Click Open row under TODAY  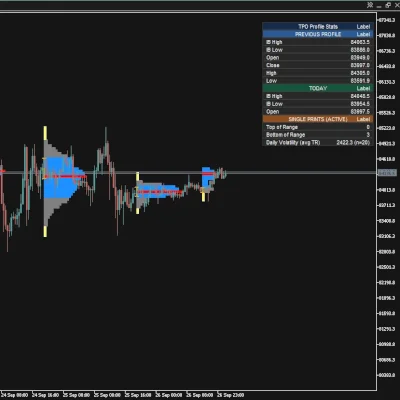pos(318,112)
